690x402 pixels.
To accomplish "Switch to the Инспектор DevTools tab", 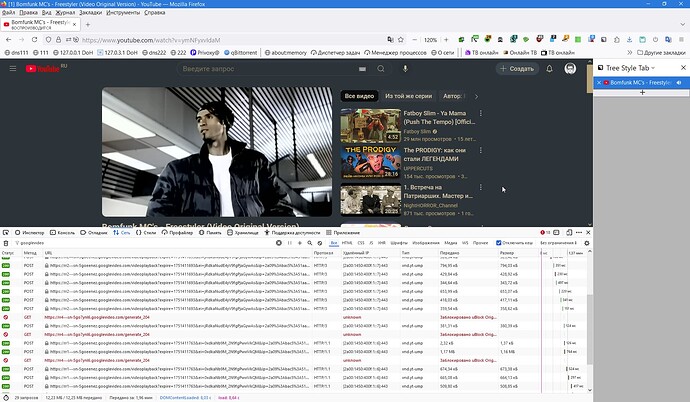I will (x=29, y=232).
